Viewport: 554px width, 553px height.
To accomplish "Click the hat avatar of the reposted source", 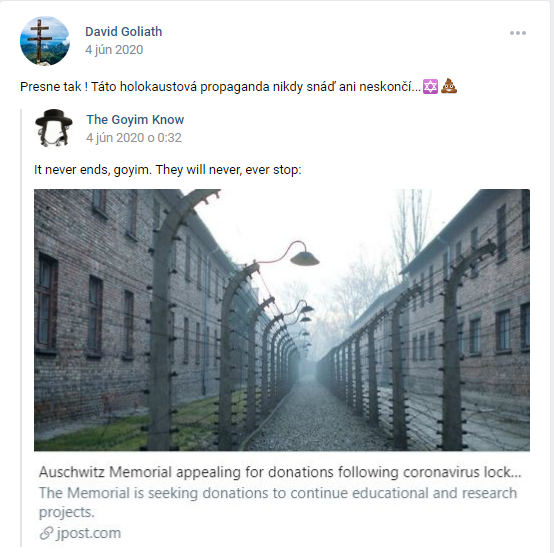I will click(54, 128).
